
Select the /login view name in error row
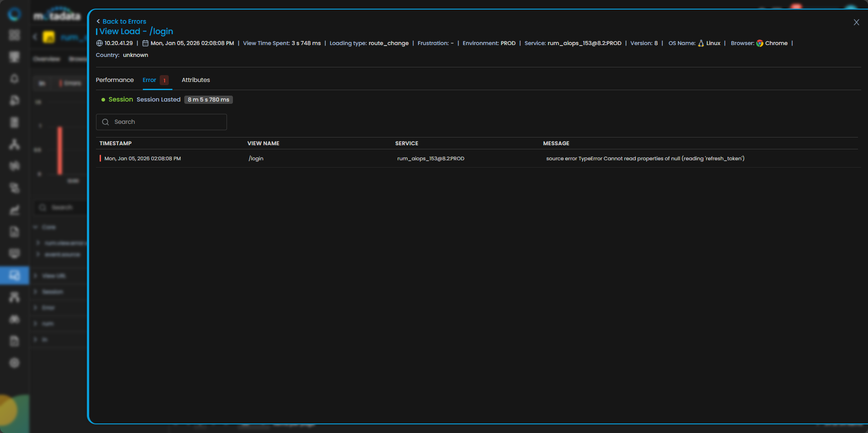click(256, 158)
